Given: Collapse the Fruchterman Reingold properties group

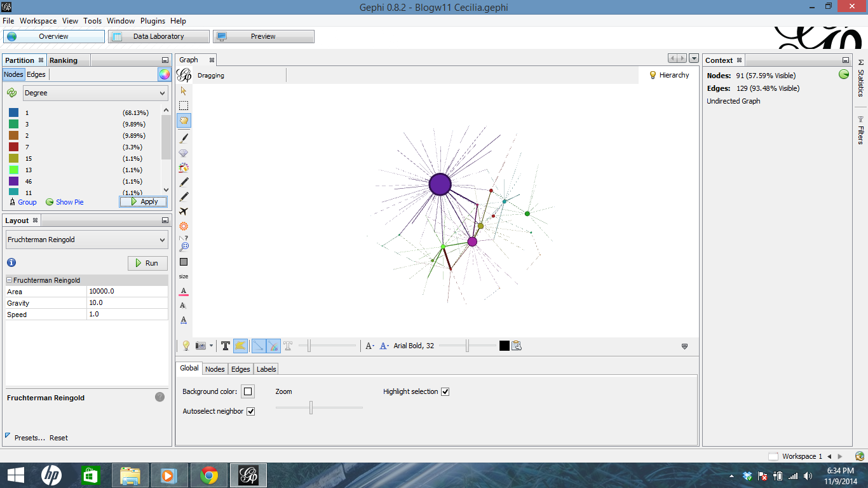Looking at the screenshot, I should pyautogui.click(x=10, y=280).
